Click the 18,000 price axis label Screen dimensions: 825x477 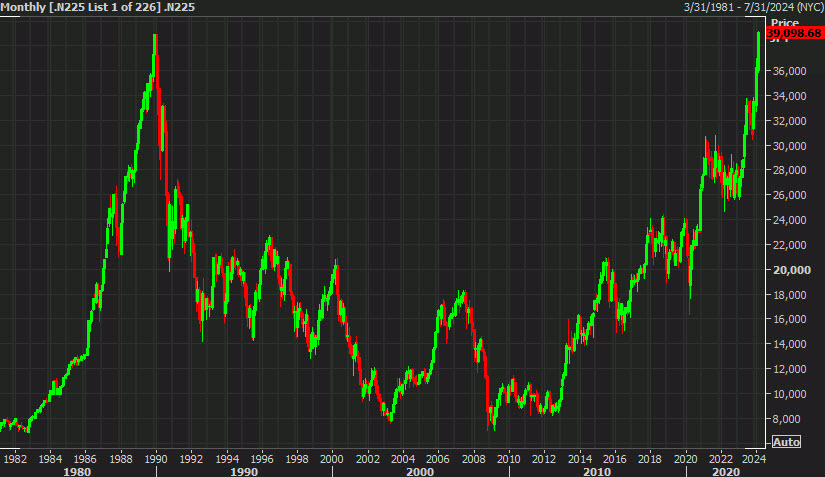789,295
